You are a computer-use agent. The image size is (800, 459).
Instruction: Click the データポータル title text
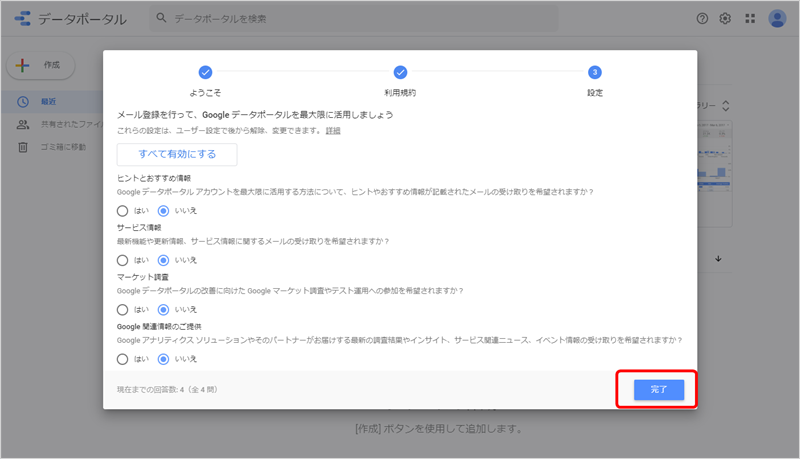[x=83, y=19]
